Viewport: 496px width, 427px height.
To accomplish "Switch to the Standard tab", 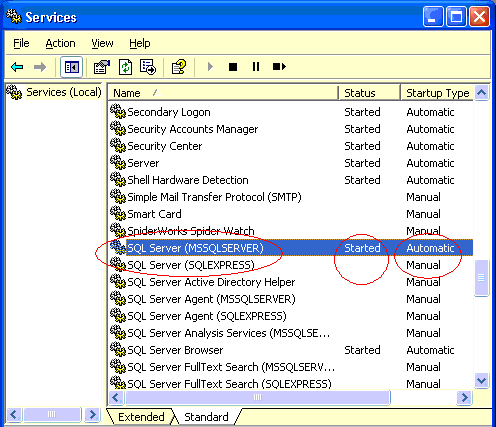I will pos(206,417).
